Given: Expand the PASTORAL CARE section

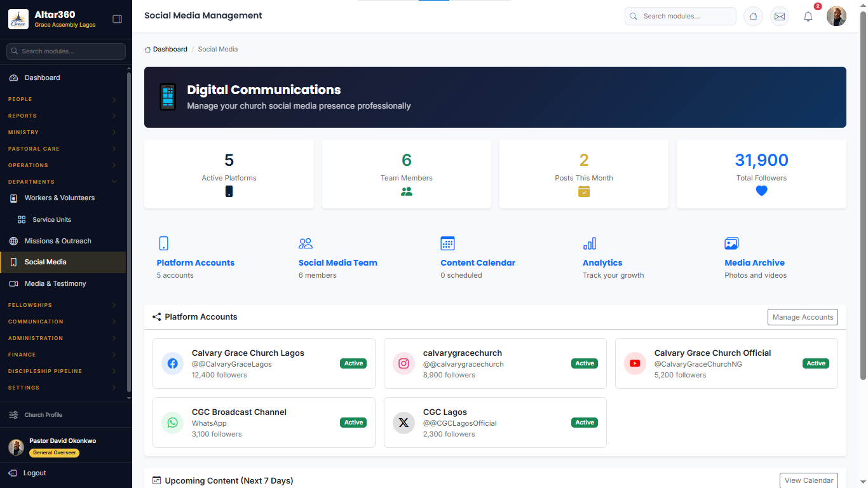Looking at the screenshot, I should coord(63,149).
